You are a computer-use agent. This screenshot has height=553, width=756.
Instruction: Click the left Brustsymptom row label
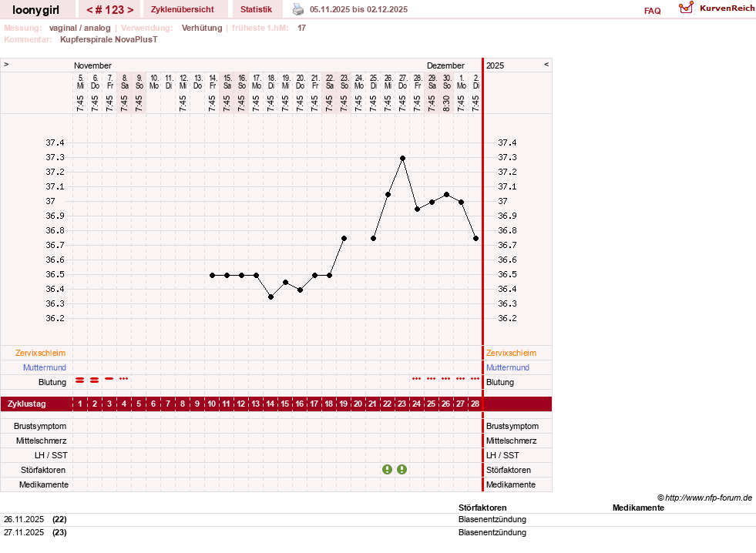(40, 427)
